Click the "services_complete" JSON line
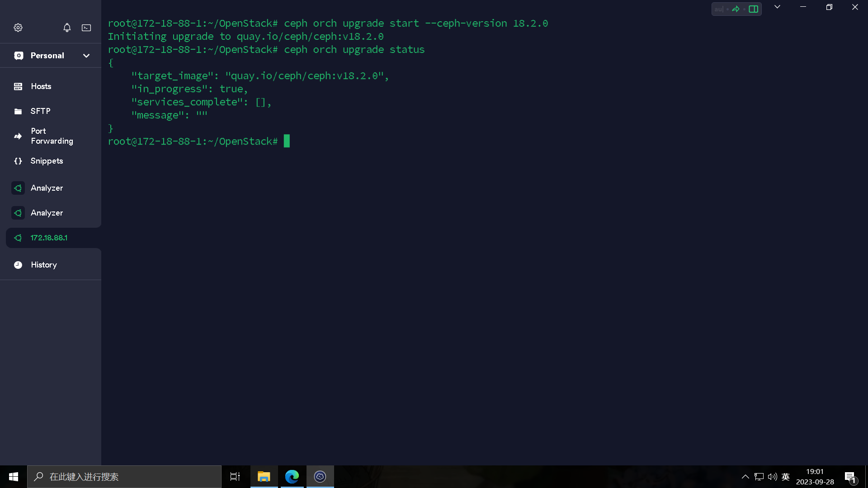 point(201,102)
